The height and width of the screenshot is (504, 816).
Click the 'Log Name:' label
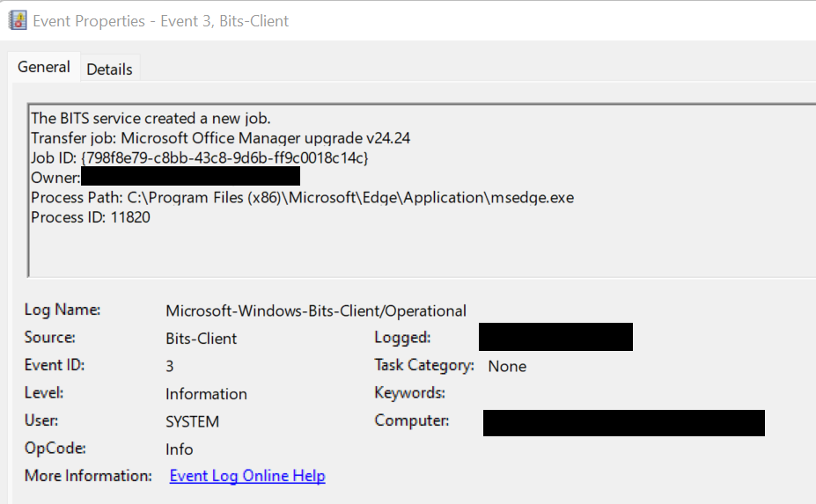click(62, 310)
